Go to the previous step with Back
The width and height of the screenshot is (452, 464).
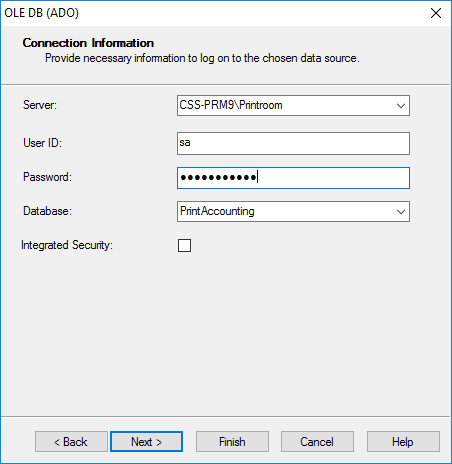[x=71, y=442]
